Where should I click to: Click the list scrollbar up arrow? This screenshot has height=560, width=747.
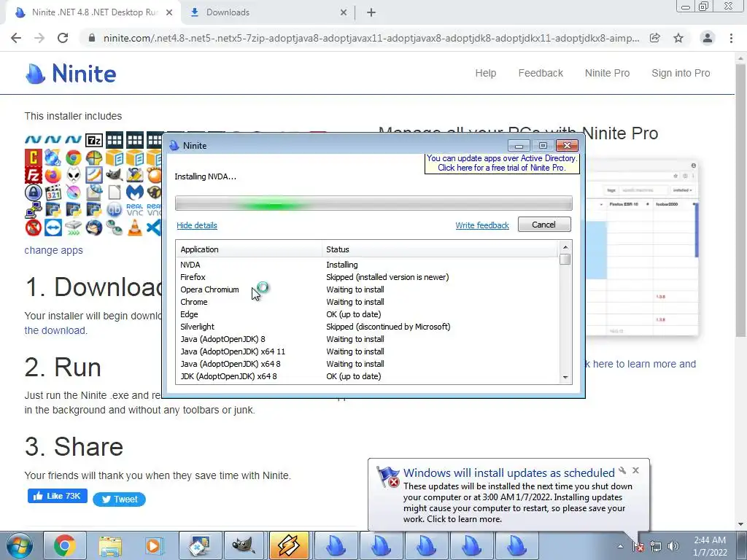[565, 247]
